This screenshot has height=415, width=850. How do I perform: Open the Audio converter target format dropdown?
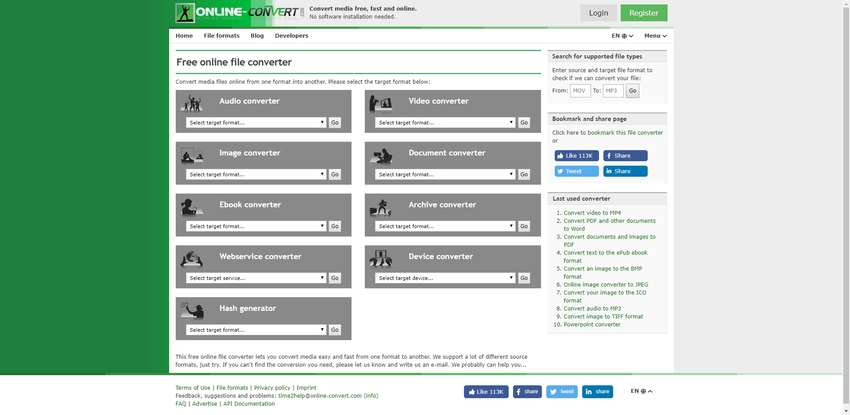tap(256, 122)
